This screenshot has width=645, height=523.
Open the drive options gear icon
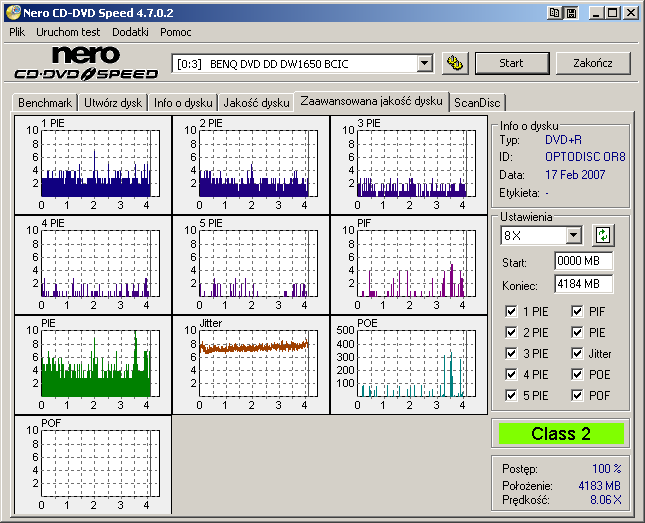pos(455,63)
